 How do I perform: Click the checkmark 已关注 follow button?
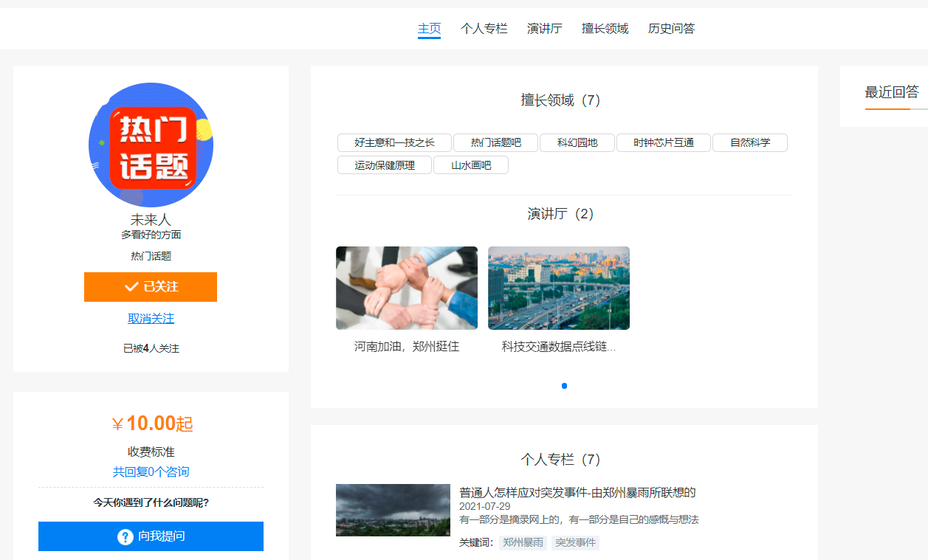(x=151, y=287)
